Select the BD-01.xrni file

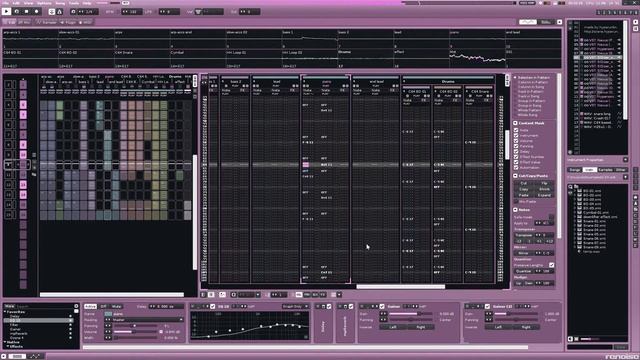[592, 191]
